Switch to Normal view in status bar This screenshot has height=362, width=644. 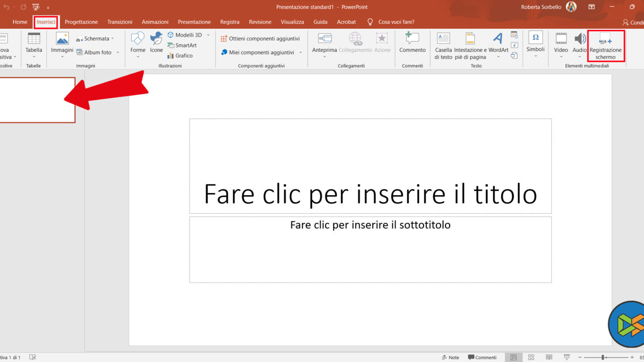point(513,357)
